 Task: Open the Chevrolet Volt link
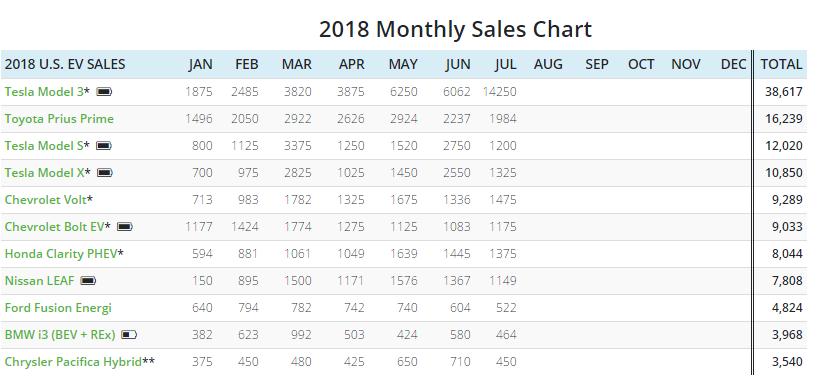tap(46, 200)
